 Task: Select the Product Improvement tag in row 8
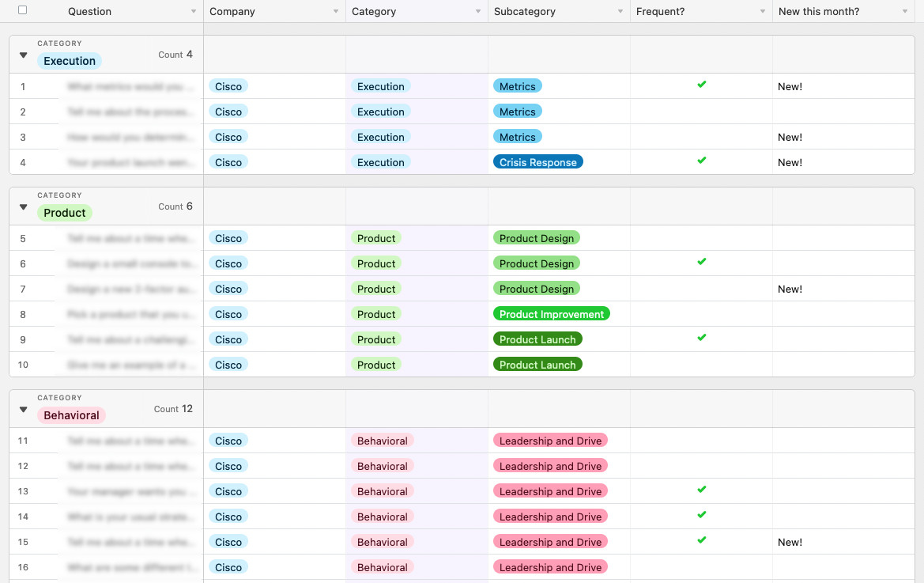(x=551, y=314)
